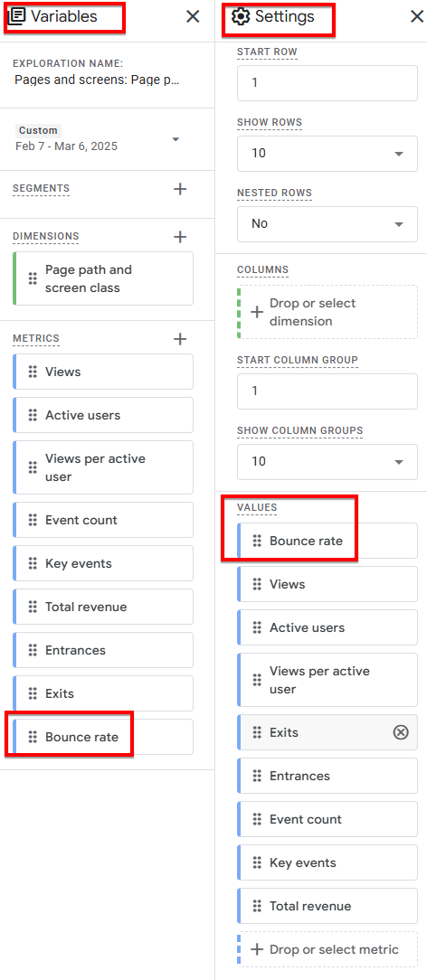The image size is (427, 980).
Task: Click Drop or select dimension in Columns
Action: pyautogui.click(x=327, y=313)
